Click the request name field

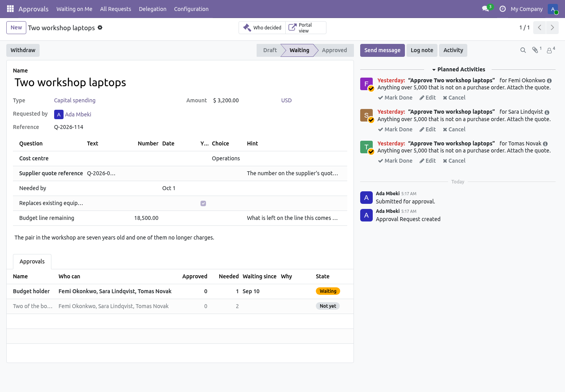[x=180, y=82]
